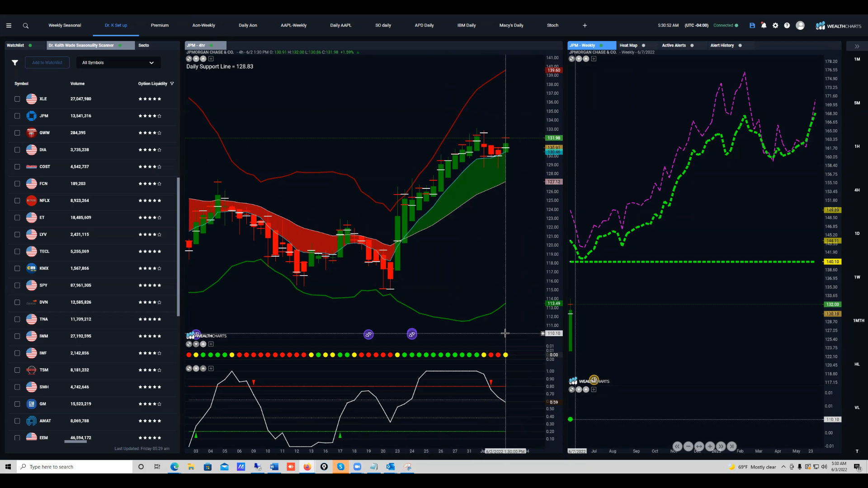The height and width of the screenshot is (488, 868).
Task: Filter the Option Liquidity column
Action: pos(172,84)
